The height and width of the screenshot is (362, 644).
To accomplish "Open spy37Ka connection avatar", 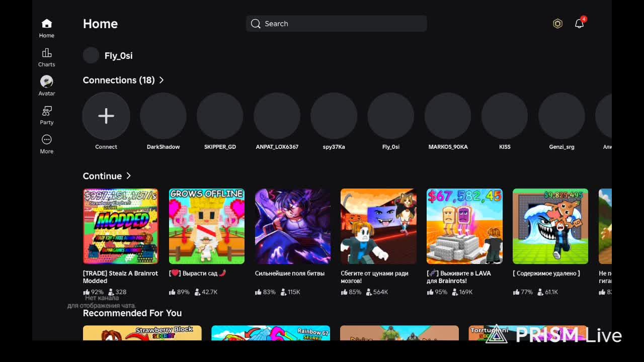I will (334, 116).
